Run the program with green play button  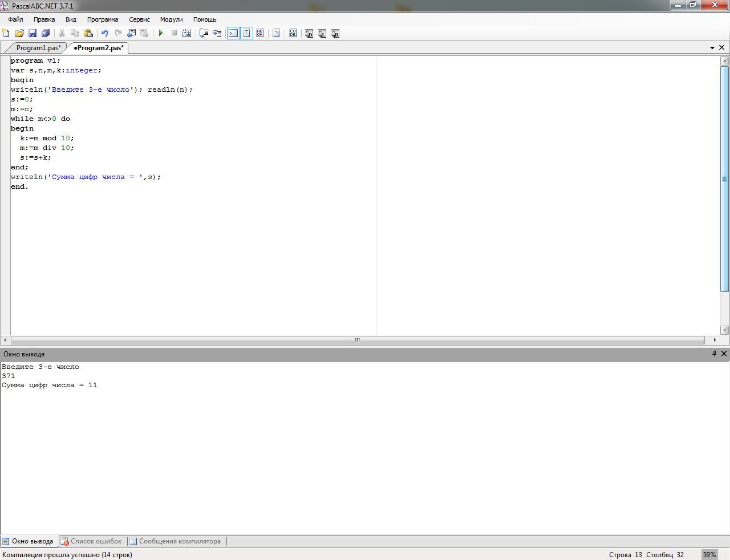(161, 33)
